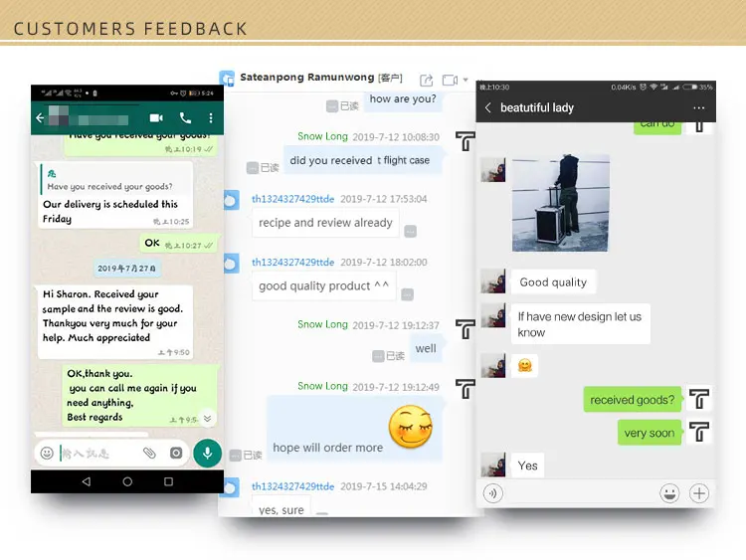Click the small gray icon after 'good quality product'
Screen dimensions: 746x560
tap(407, 294)
